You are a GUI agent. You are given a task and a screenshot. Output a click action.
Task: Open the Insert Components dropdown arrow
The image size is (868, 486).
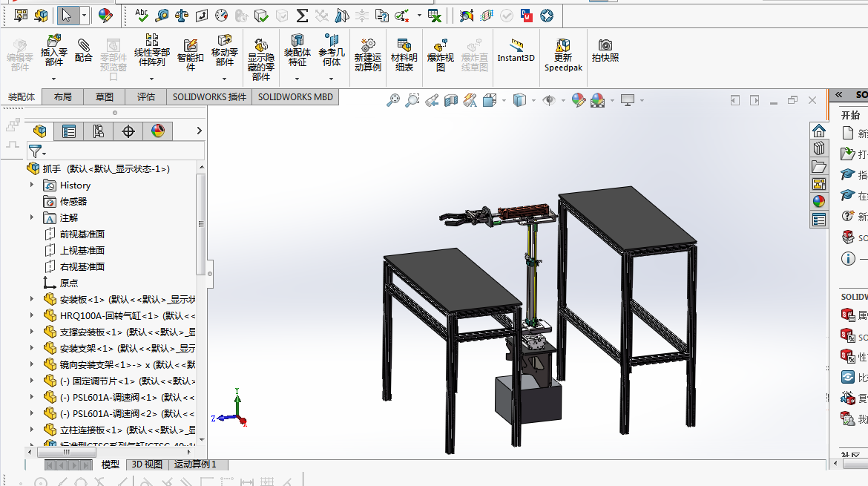click(x=53, y=79)
